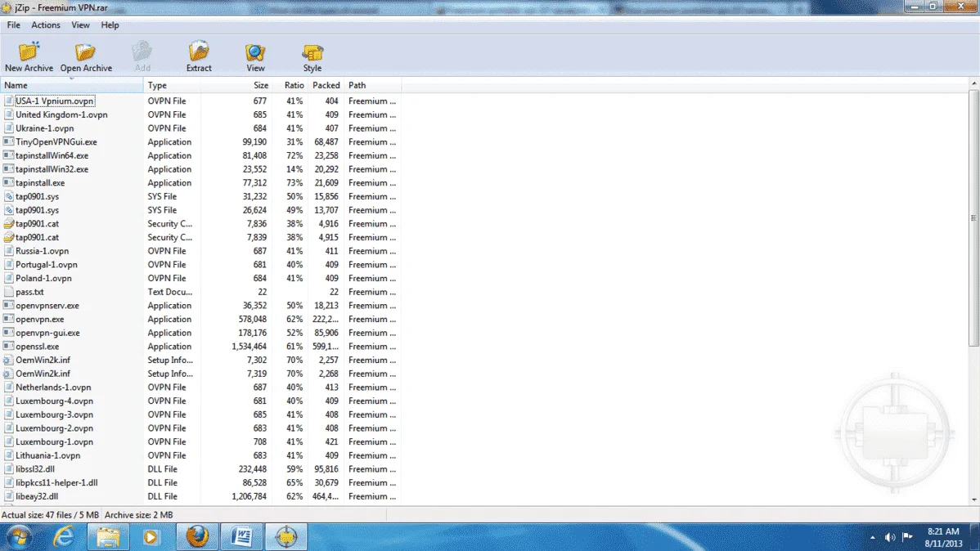Switch to Firefox in taskbar

click(197, 536)
